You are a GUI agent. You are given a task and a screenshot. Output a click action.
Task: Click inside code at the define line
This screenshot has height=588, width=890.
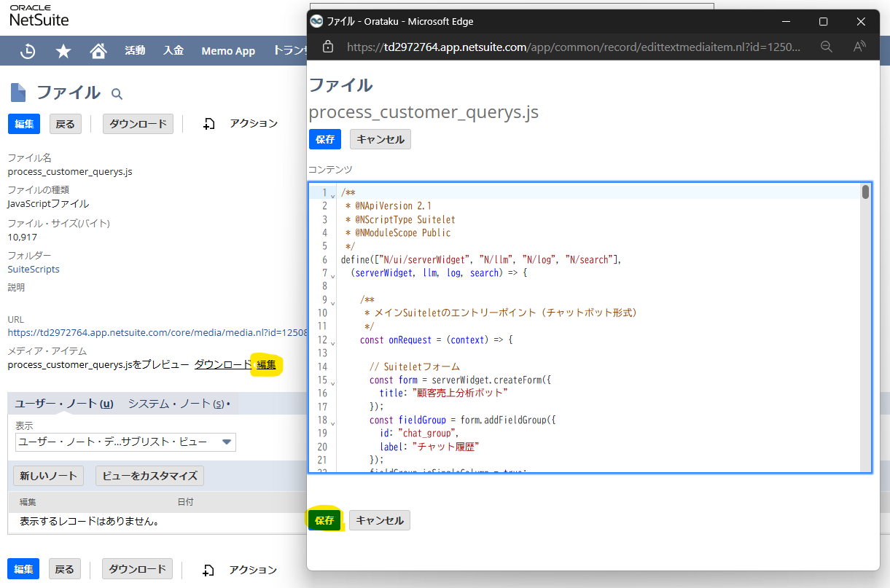[480, 259]
